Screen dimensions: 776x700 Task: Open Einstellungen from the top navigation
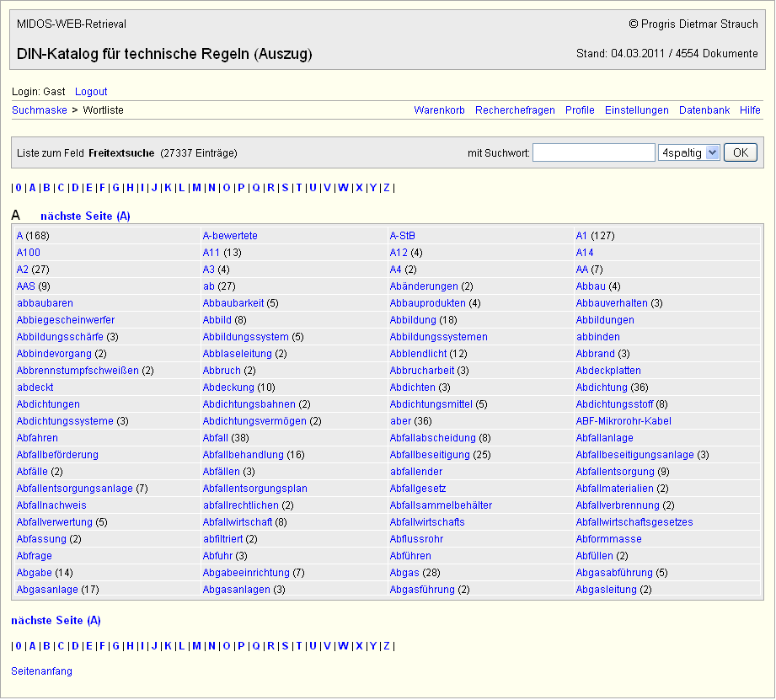636,110
